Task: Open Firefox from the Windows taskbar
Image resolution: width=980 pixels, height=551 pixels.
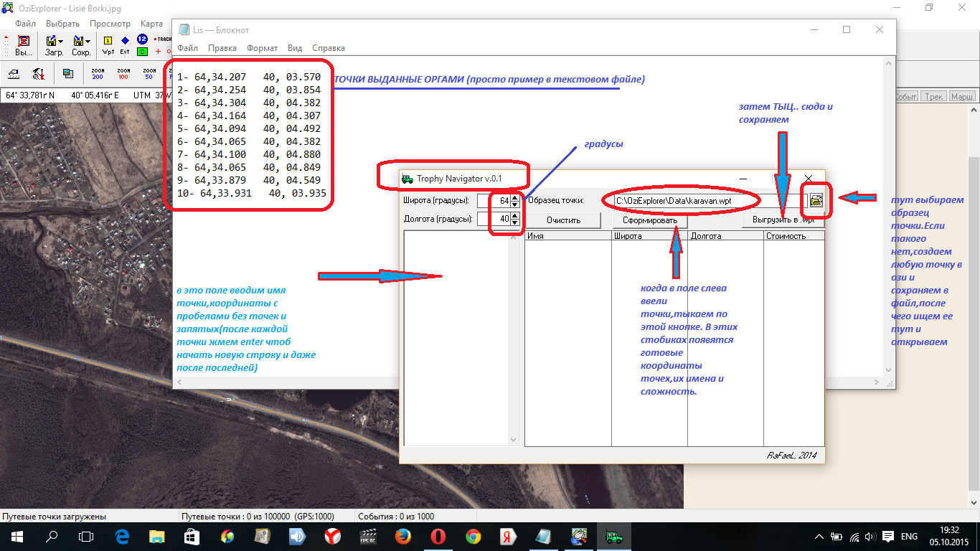Action: click(x=403, y=536)
